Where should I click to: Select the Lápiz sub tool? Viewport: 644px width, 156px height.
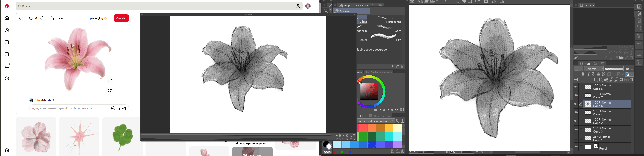[x=362, y=19]
